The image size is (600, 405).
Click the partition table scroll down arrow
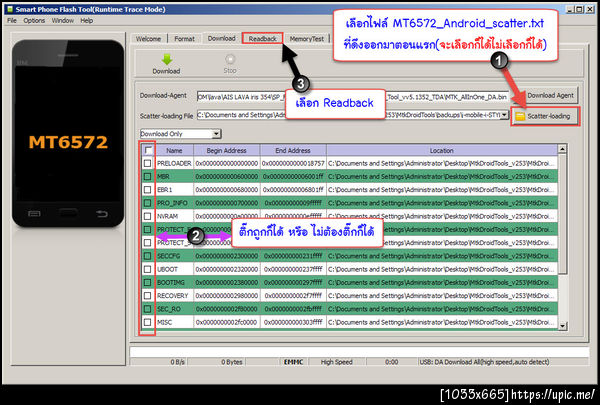click(x=562, y=326)
